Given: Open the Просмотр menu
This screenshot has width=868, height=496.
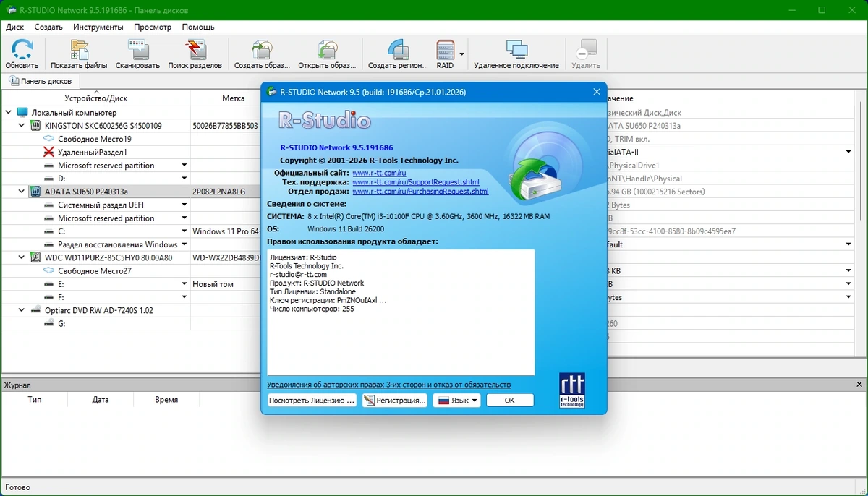Looking at the screenshot, I should click(x=153, y=27).
